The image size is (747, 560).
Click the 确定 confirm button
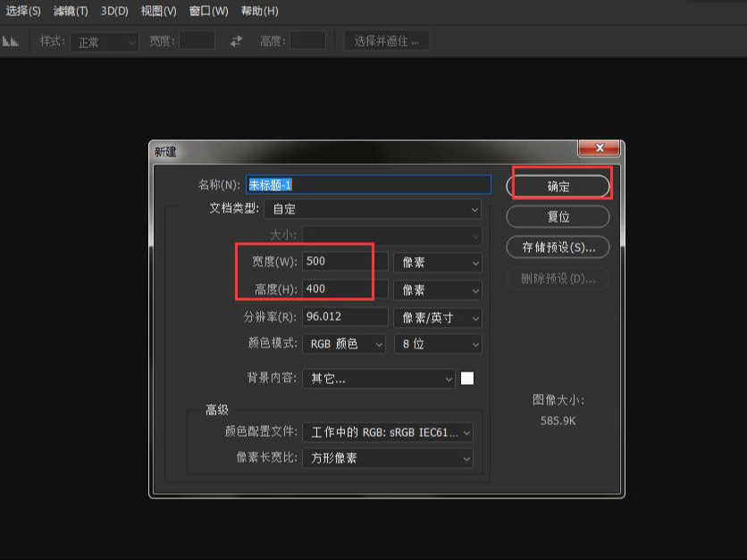pyautogui.click(x=558, y=185)
